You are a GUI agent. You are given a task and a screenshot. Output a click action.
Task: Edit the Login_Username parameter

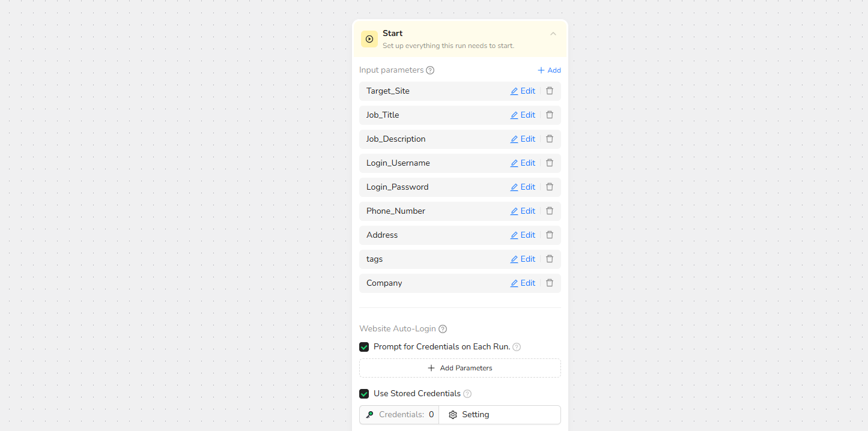tap(523, 163)
